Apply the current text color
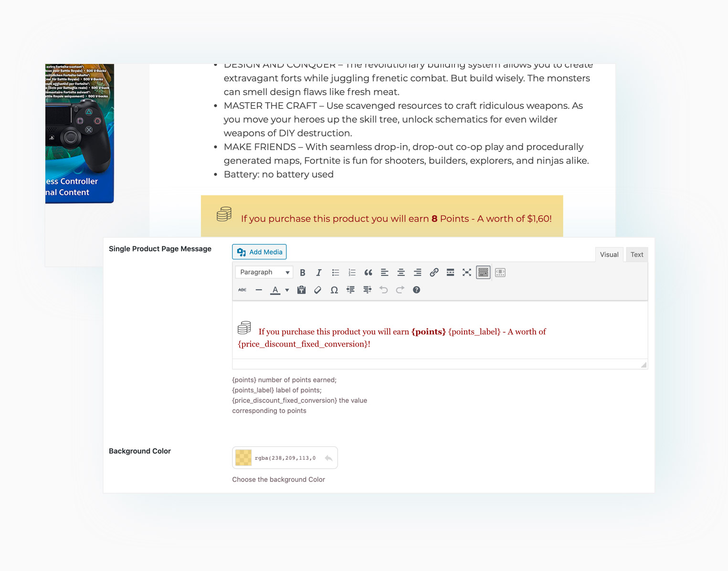This screenshot has width=728, height=571. pos(275,290)
